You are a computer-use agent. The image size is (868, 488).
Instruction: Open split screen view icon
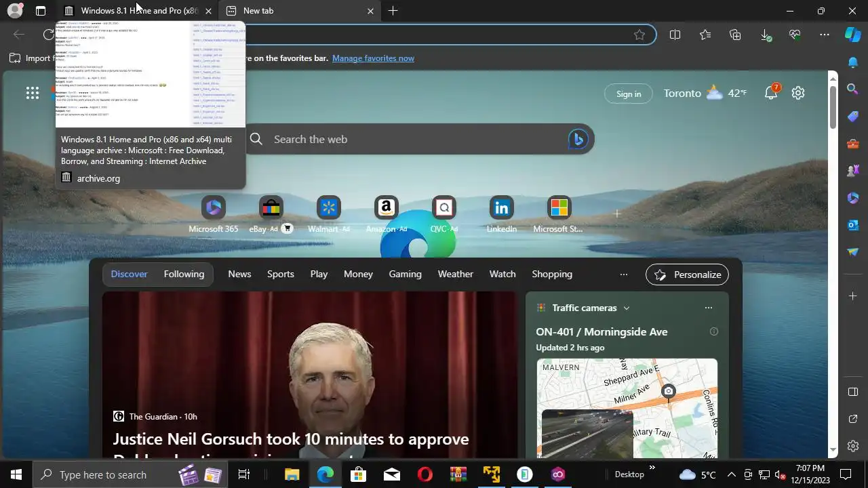pos(675,35)
